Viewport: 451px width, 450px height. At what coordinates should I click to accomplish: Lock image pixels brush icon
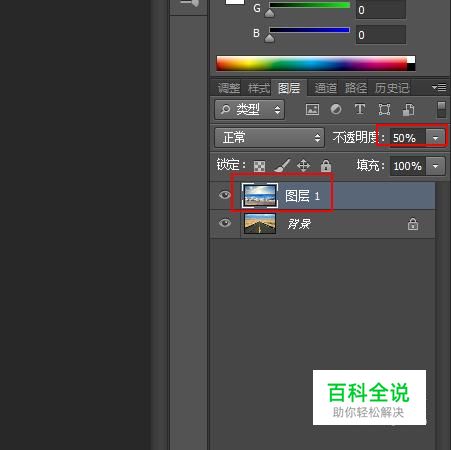click(x=282, y=165)
